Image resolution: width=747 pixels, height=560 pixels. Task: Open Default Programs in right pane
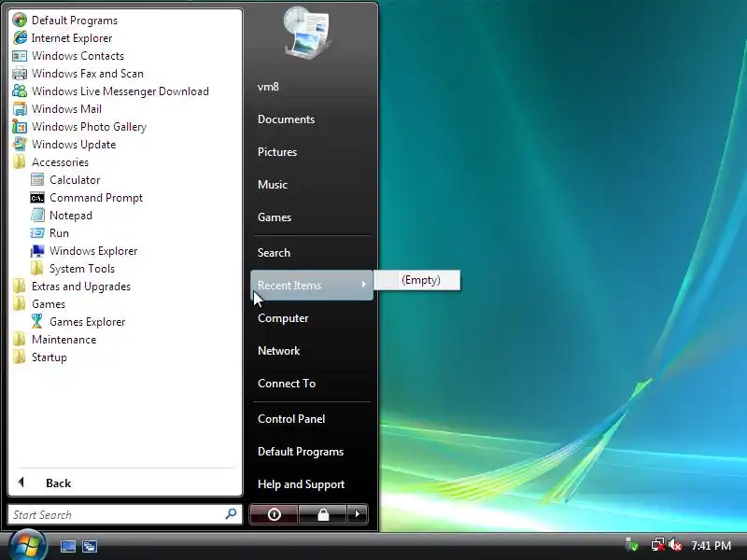(301, 452)
